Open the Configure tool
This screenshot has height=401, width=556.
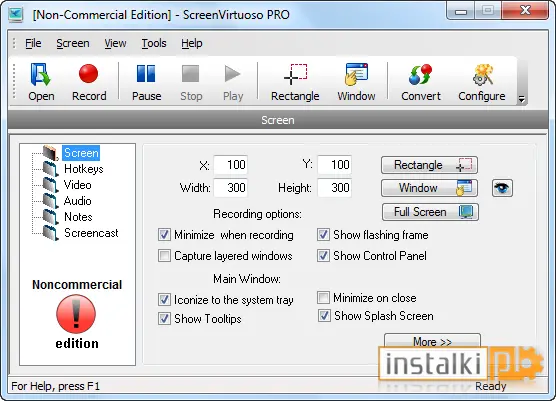click(482, 82)
